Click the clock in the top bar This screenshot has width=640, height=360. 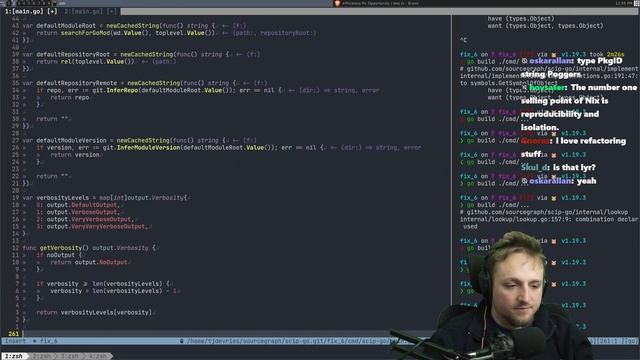pyautogui.click(x=624, y=3)
